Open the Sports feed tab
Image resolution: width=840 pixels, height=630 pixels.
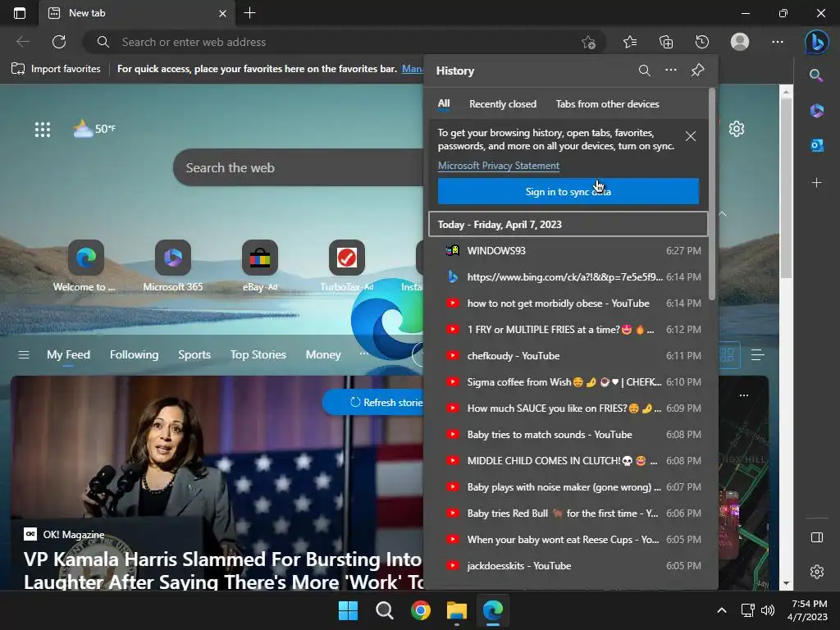click(194, 354)
